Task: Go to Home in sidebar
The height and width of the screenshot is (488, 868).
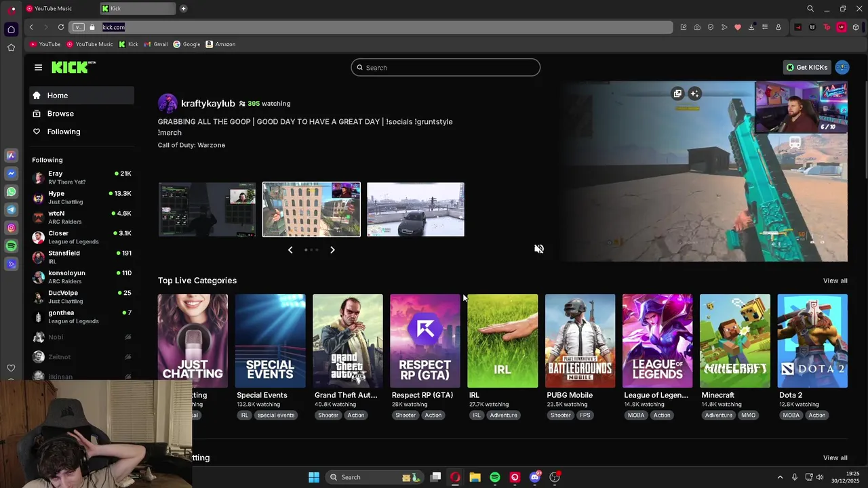Action: 81,96
